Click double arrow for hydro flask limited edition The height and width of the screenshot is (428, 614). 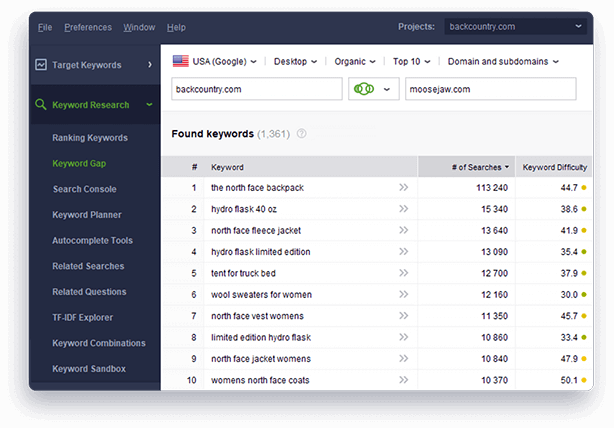click(x=404, y=251)
